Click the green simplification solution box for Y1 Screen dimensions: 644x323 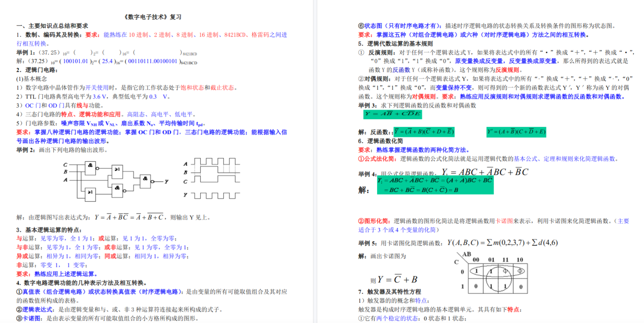click(435, 185)
